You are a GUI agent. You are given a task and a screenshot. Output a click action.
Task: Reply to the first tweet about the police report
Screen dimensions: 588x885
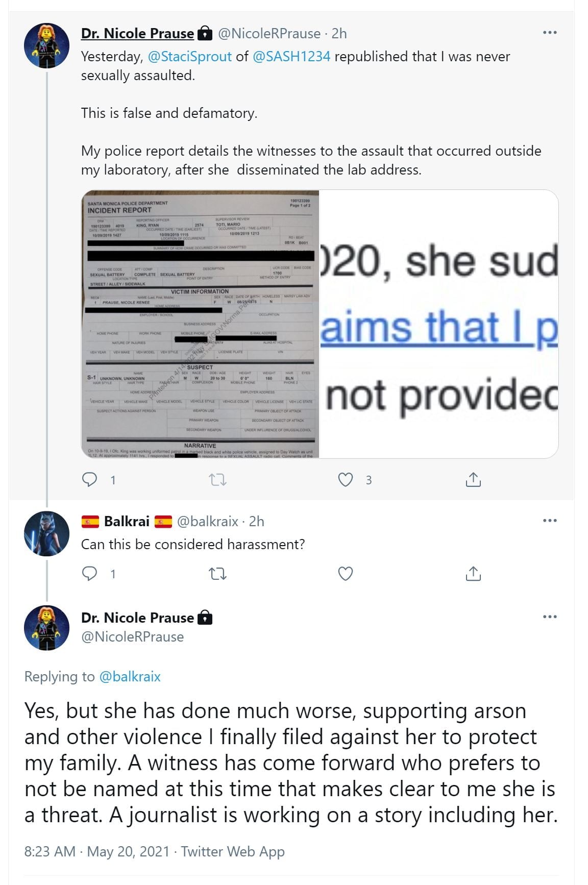90,480
